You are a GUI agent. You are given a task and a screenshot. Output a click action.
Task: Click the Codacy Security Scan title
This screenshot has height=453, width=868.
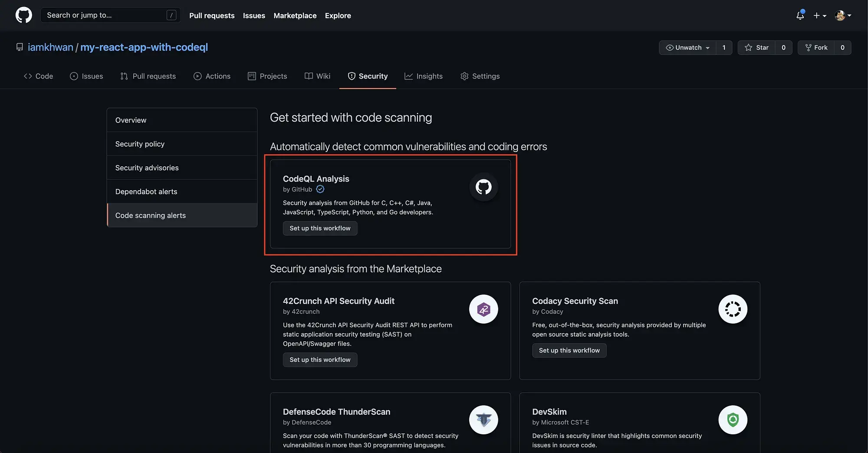tap(575, 301)
